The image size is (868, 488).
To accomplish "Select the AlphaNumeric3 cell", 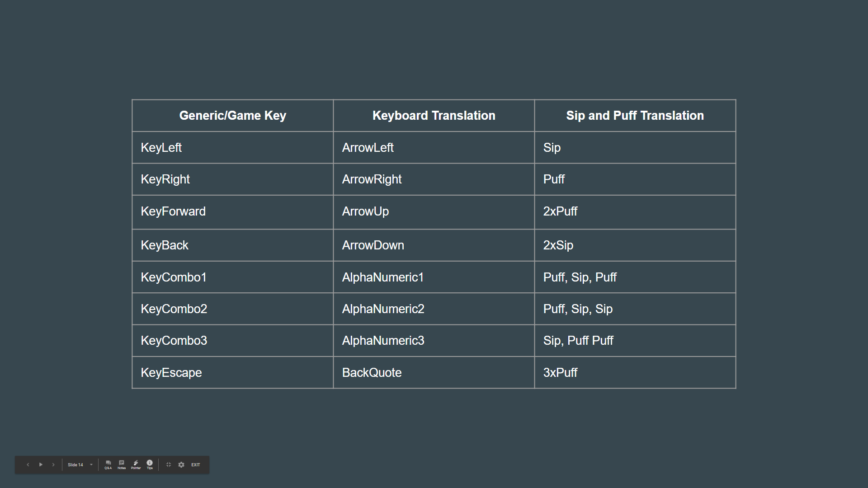I will tap(434, 341).
